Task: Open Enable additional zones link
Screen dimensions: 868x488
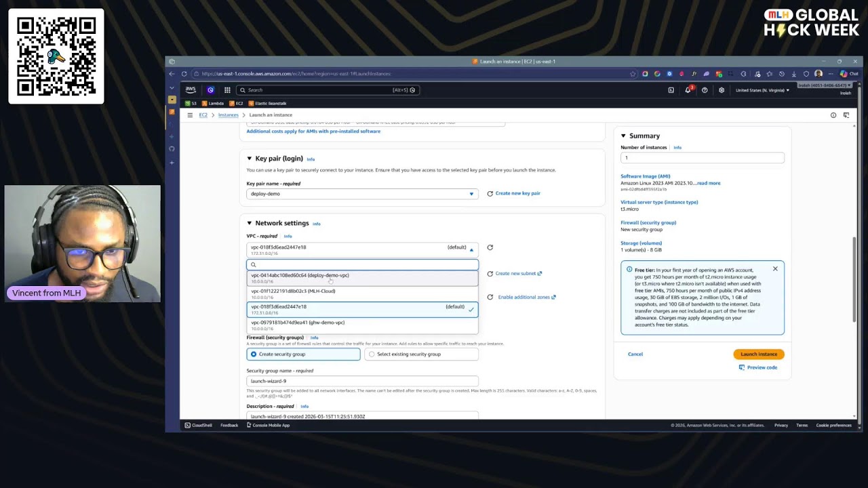Action: [527, 298]
